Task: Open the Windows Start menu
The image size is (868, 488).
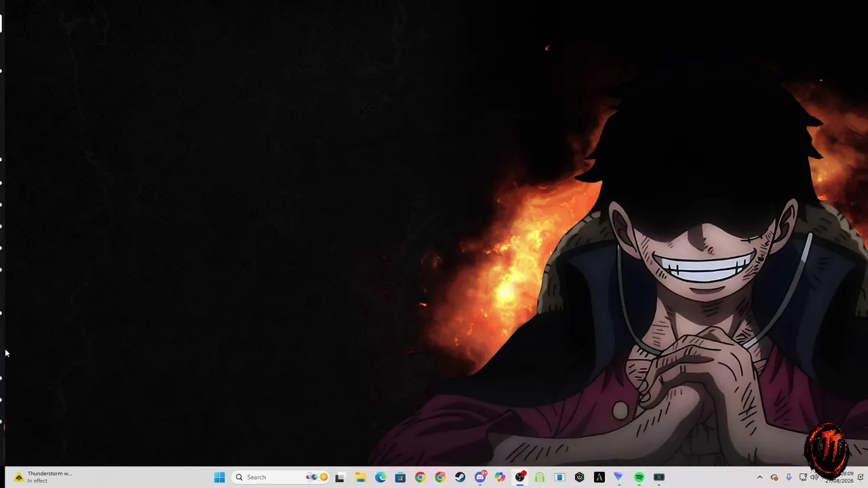Action: pyautogui.click(x=219, y=477)
